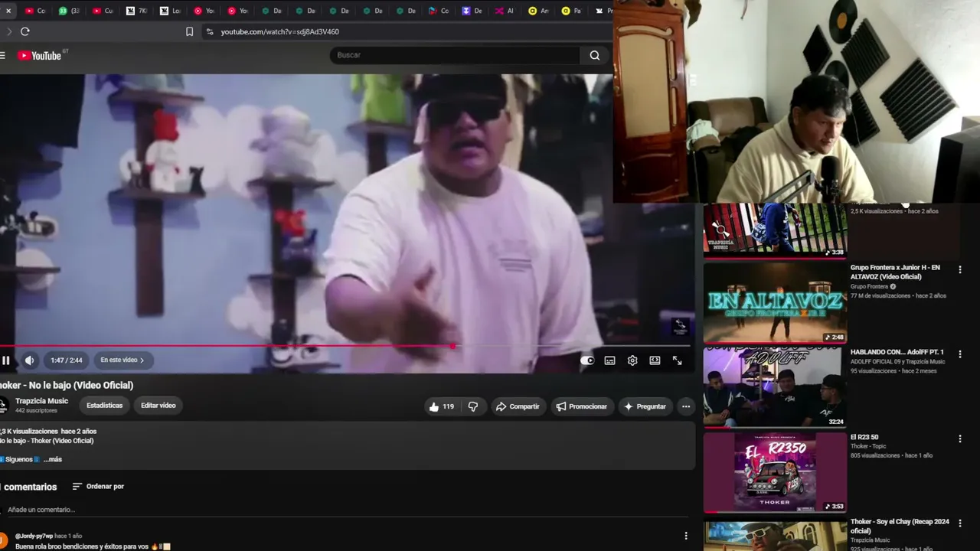Switch to the 'Al' browser tab
980x551 pixels.
coord(504,11)
